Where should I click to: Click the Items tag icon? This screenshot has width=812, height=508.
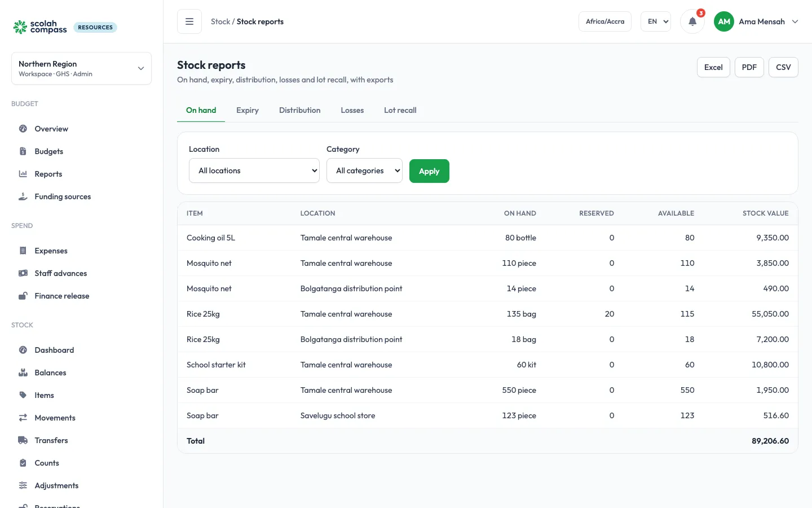coord(23,395)
